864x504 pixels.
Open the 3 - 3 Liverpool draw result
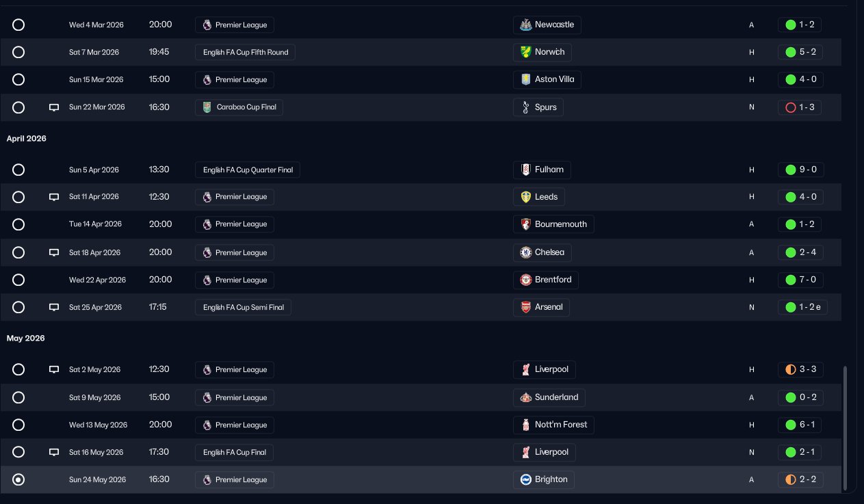tap(800, 369)
